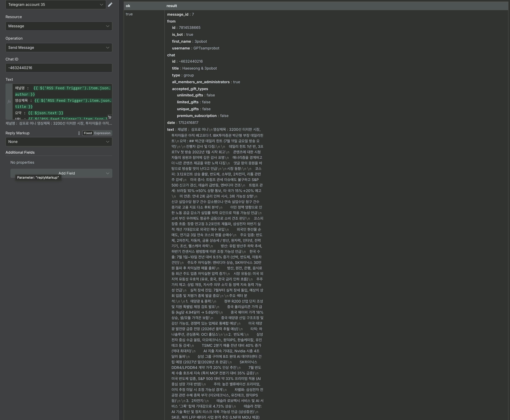The width and height of the screenshot is (510, 420).
Task: Click the fx expression icon beside Text
Action: 9,102
